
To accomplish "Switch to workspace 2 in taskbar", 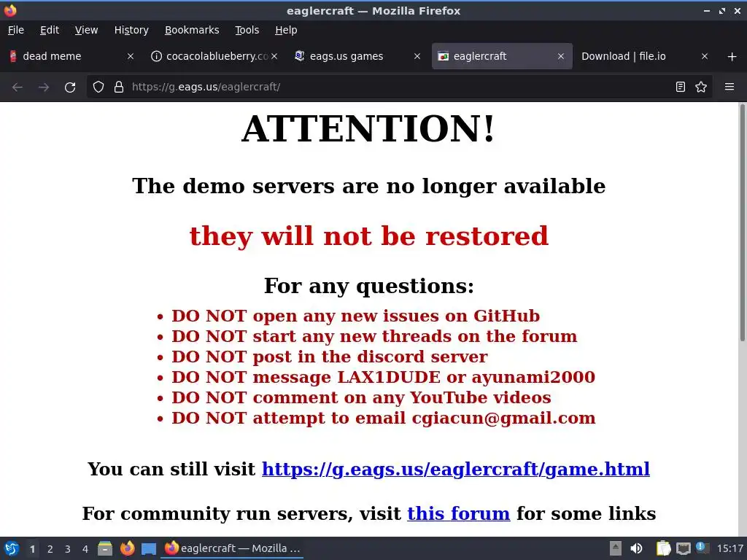I will tap(50, 549).
